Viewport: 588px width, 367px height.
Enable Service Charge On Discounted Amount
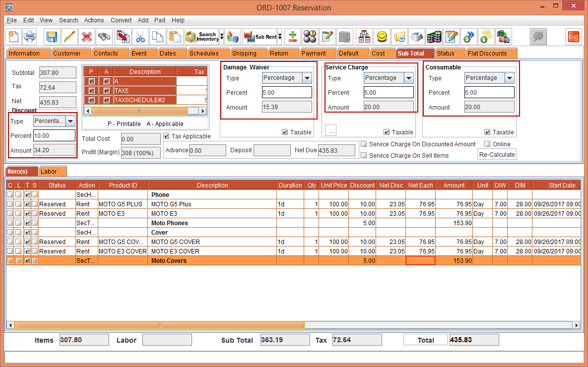364,144
